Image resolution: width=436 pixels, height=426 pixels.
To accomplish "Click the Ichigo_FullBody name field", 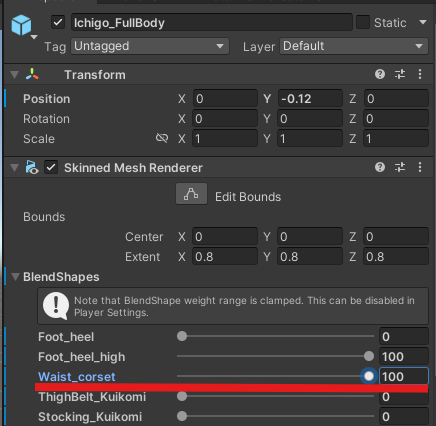I will pos(212,22).
